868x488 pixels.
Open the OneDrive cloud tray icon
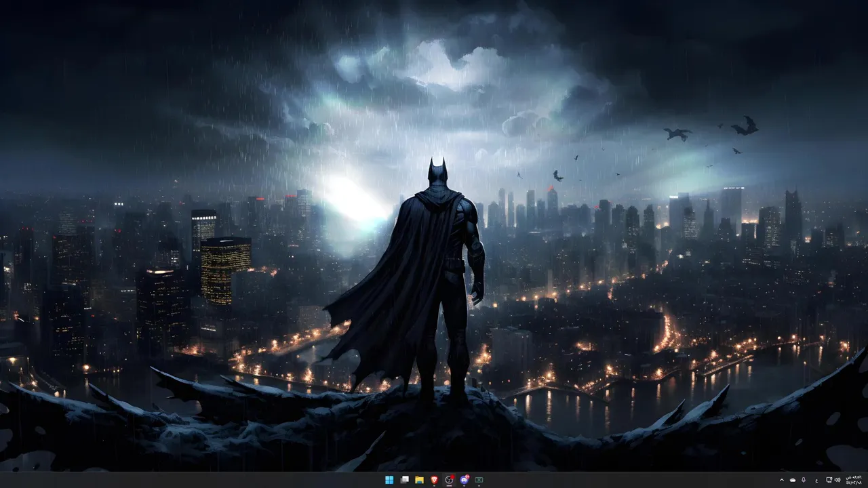(x=793, y=480)
